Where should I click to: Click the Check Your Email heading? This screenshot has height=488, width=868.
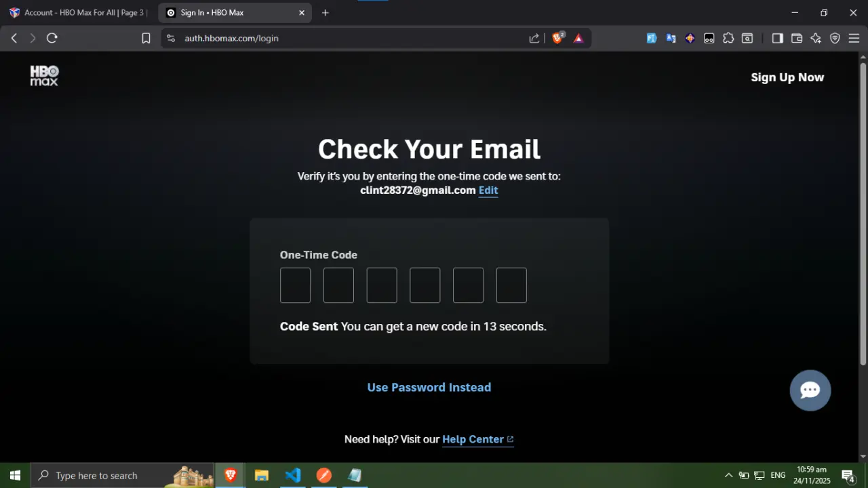click(x=429, y=149)
